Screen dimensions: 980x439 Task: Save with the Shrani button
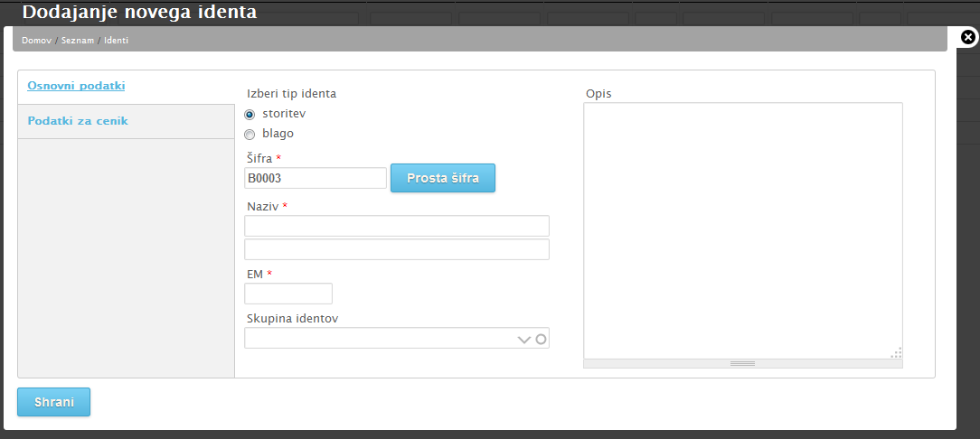(53, 402)
